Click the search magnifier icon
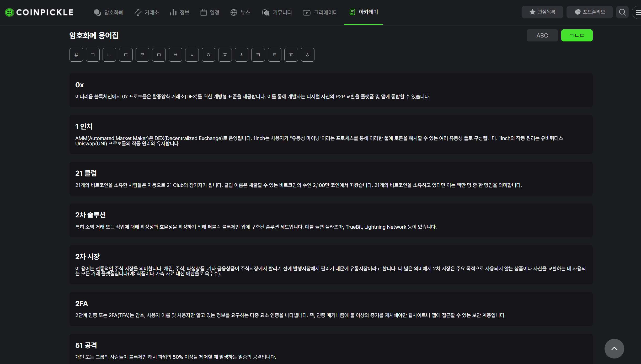Viewport: 641px width, 364px height. [622, 12]
